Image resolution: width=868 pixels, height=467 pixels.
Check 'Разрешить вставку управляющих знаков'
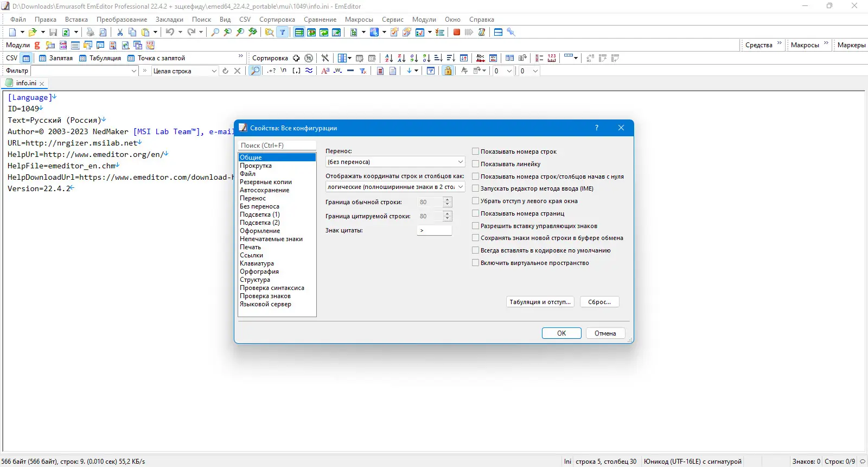[476, 226]
